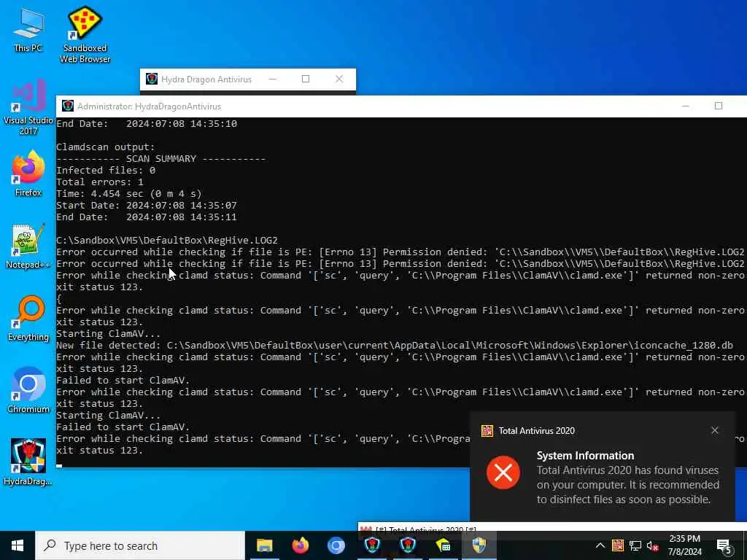Click the HydraDragonAntivirus console window icon
Image resolution: width=747 pixels, height=560 pixels.
click(x=68, y=106)
